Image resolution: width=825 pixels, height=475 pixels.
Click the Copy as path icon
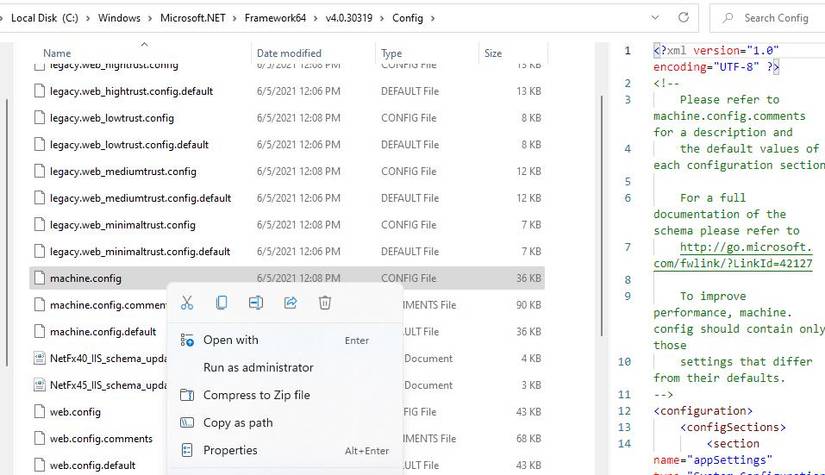click(x=187, y=422)
